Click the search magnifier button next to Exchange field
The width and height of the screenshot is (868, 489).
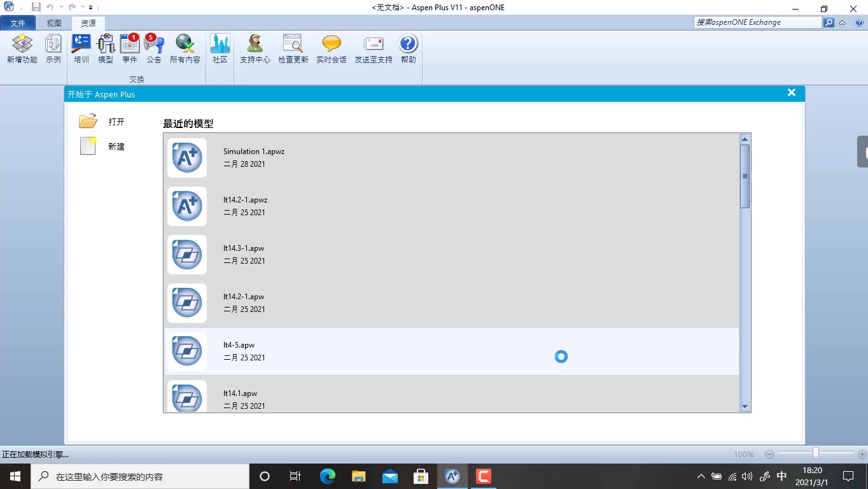[x=829, y=22]
